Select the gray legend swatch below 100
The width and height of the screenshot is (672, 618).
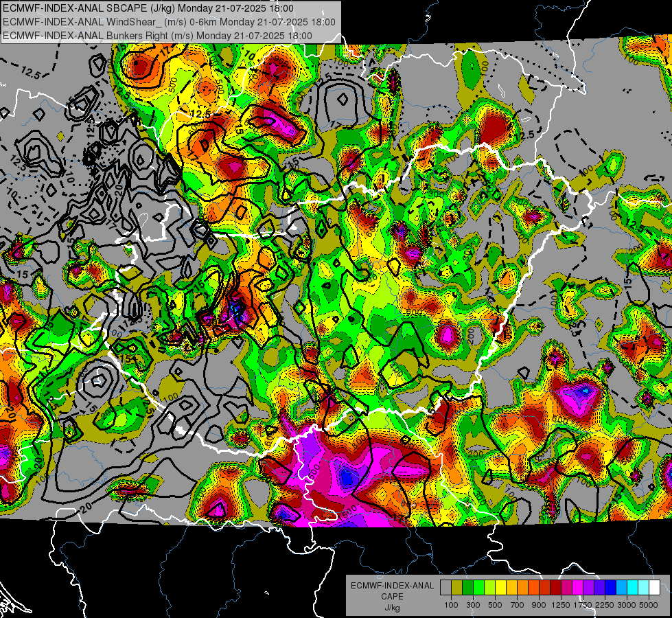coord(445,587)
